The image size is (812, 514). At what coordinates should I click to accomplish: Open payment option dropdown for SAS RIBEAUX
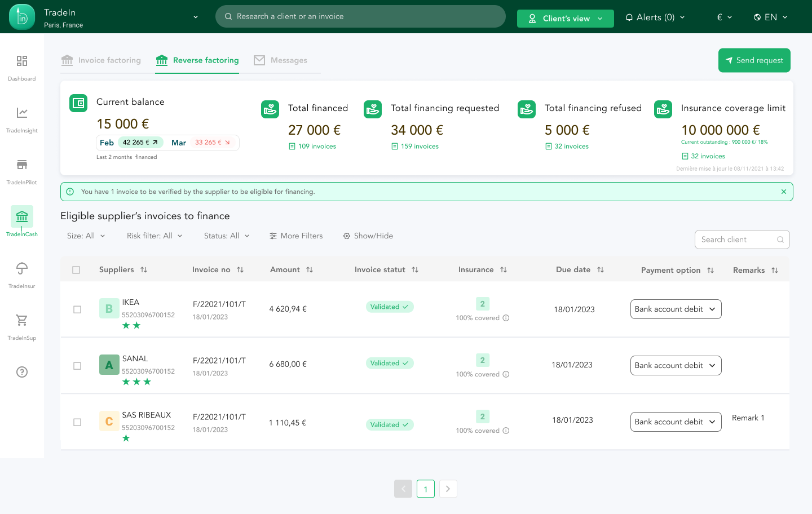coord(676,422)
